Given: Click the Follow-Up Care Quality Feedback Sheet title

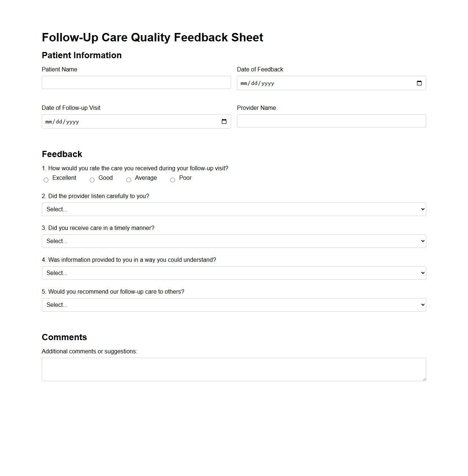Looking at the screenshot, I should pos(152,37).
